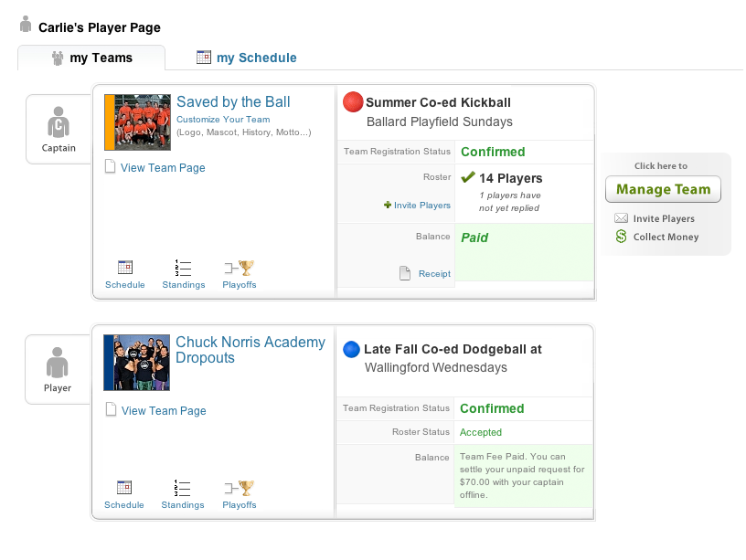746x560 pixels.
Task: Open Playoffs trophy icon for Saved by the Ball
Action: 239,268
